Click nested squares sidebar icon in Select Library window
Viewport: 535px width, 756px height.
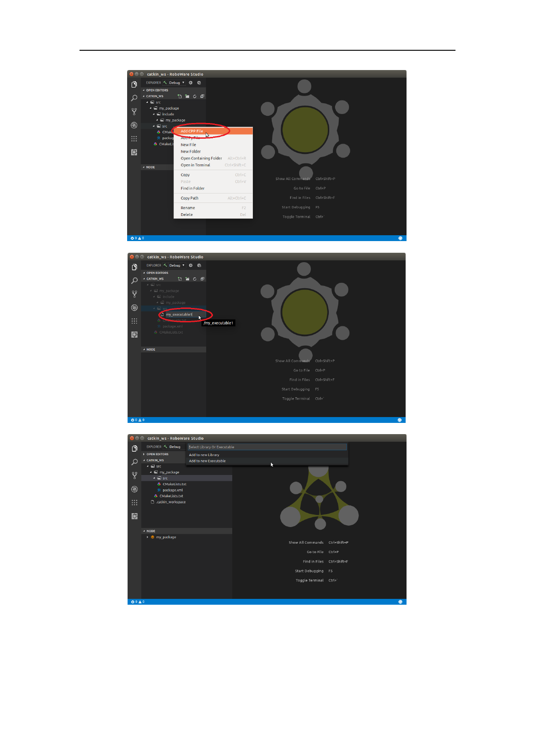134,516
